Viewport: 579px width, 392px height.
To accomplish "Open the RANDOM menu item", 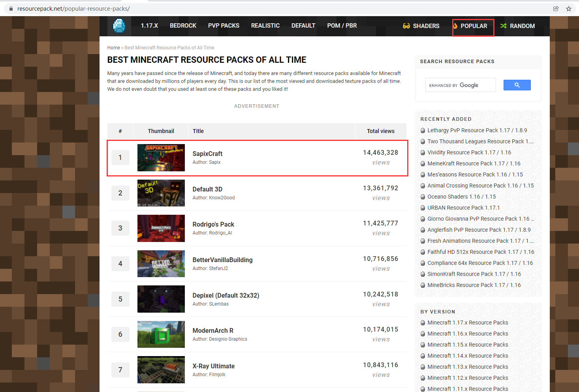I will [517, 26].
